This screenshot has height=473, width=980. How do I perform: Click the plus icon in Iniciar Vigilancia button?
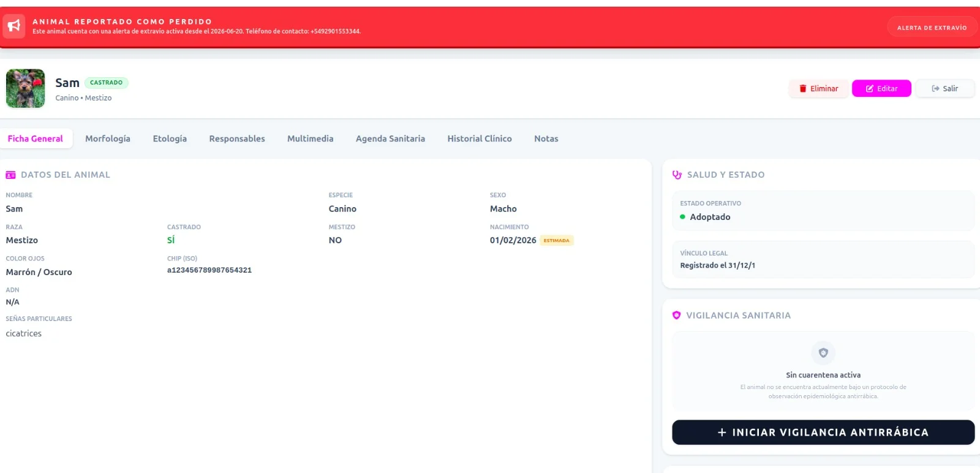pos(722,433)
